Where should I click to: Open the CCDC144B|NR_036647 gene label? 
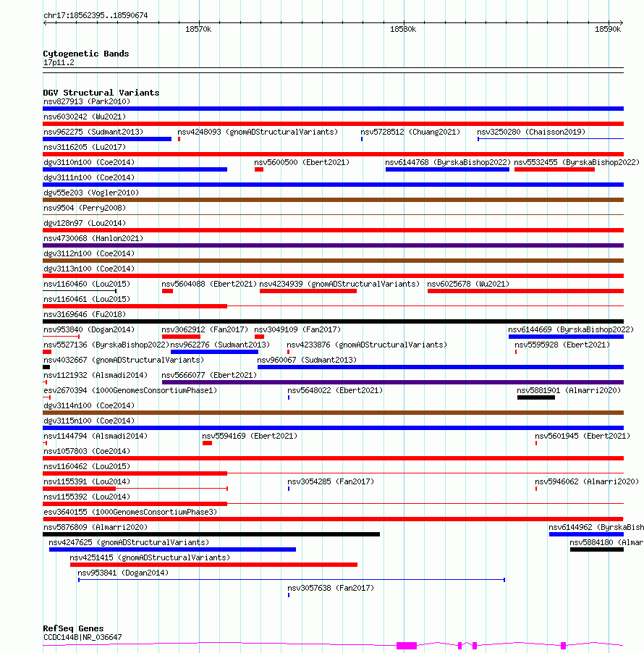point(82,637)
